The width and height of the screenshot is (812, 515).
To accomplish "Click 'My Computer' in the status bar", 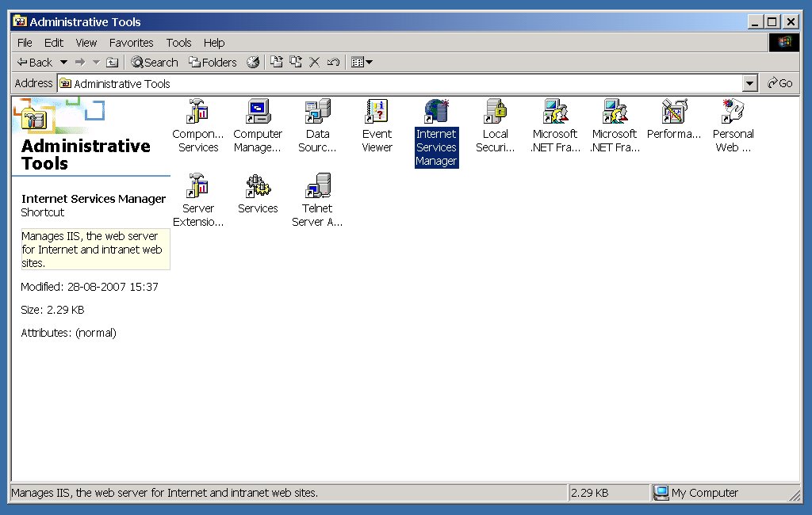I will (x=696, y=493).
